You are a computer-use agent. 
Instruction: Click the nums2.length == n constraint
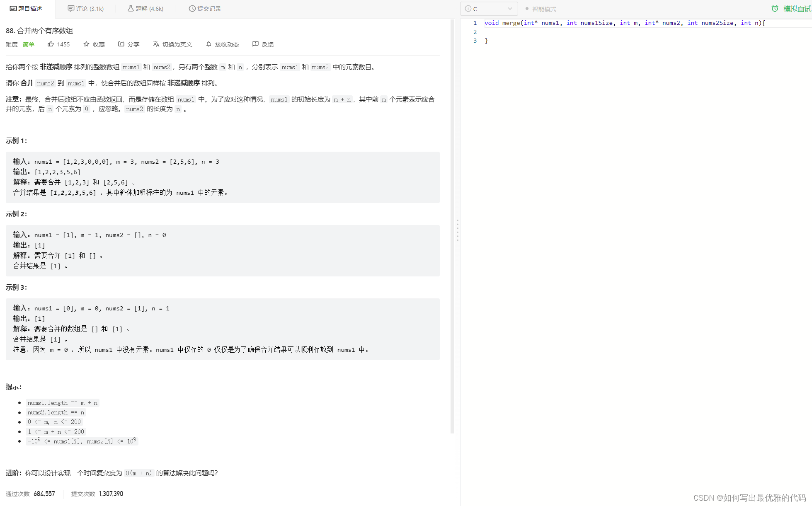tap(56, 412)
